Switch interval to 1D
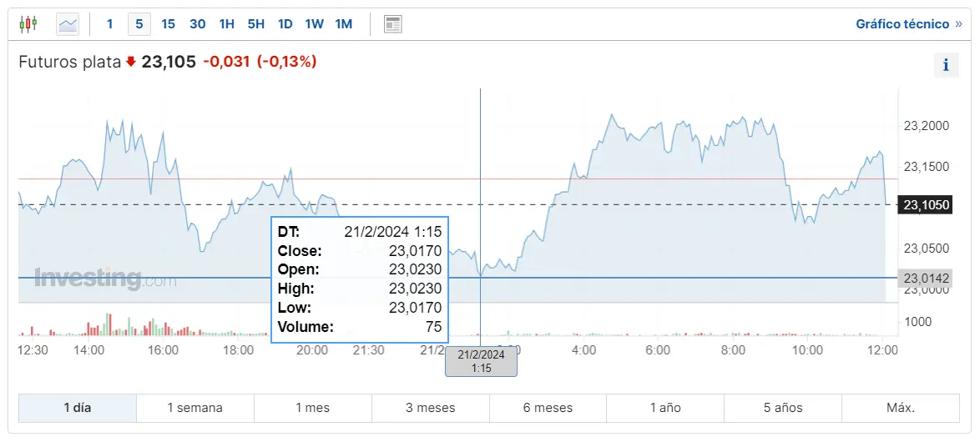980x442 pixels. 285,24
